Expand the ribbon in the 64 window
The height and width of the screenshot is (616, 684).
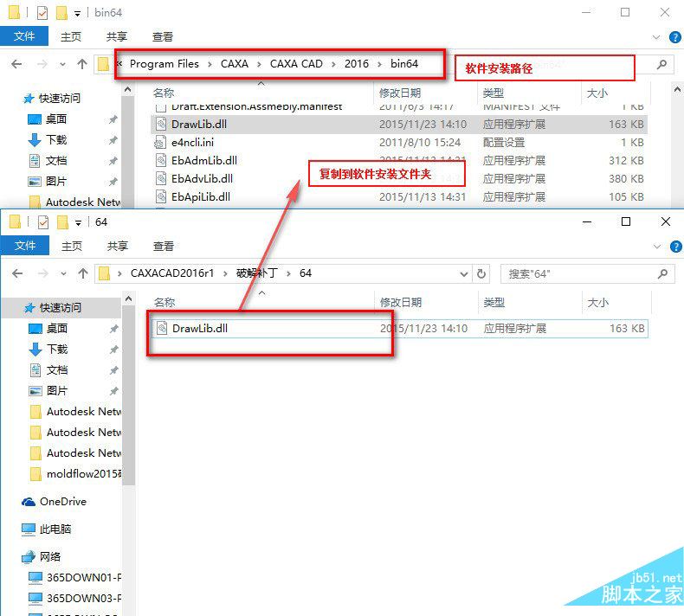click(656, 247)
